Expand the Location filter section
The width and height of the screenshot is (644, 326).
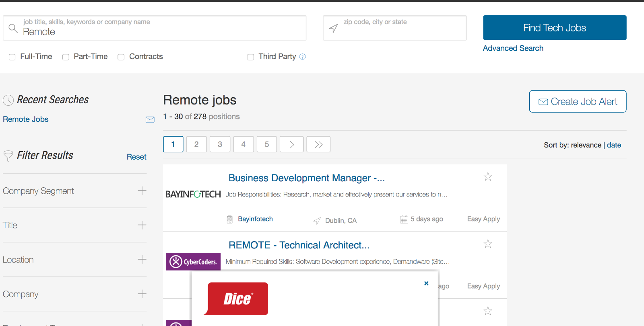[x=142, y=259]
